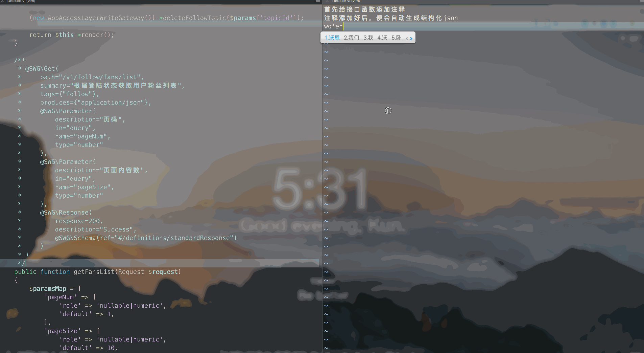Click the line 首先给接口函数添加注释
The height and width of the screenshot is (353, 644).
[364, 9]
